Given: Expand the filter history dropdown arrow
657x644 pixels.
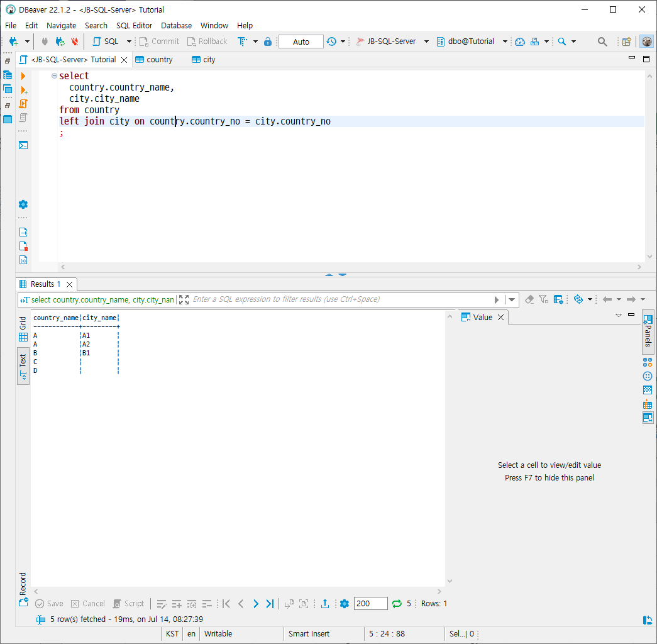Looking at the screenshot, I should [x=512, y=300].
